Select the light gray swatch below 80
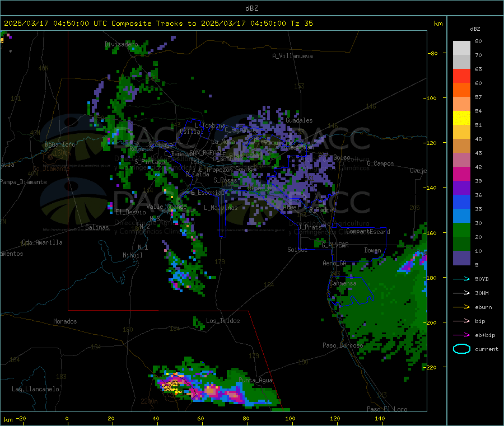The width and height of the screenshot is (504, 426). click(x=461, y=48)
